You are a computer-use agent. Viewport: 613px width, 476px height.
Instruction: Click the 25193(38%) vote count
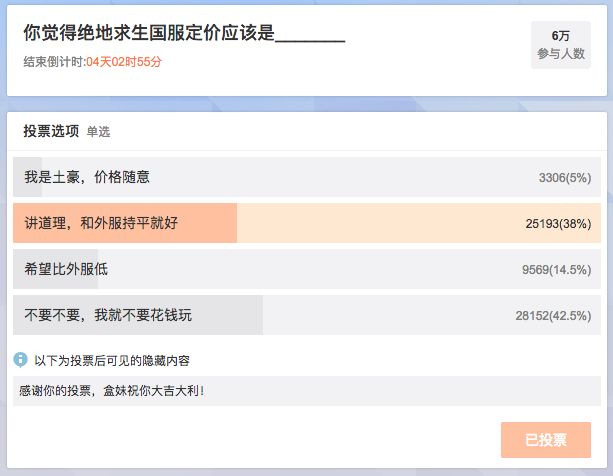coord(558,224)
